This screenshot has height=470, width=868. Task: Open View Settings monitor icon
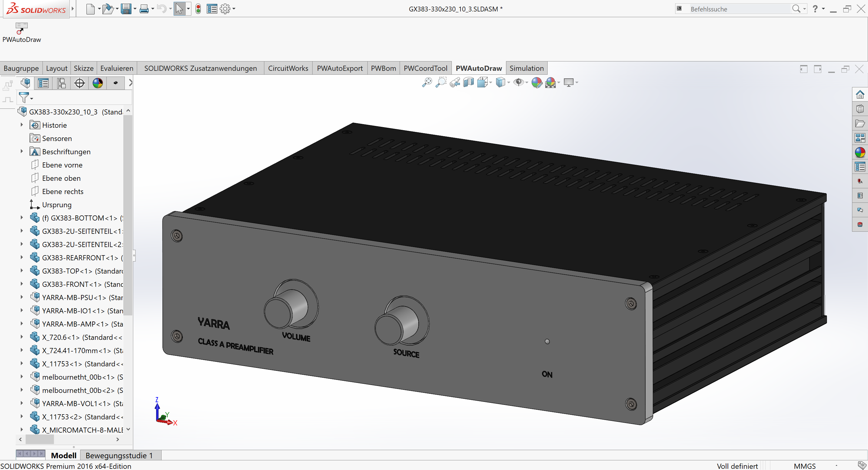point(569,82)
